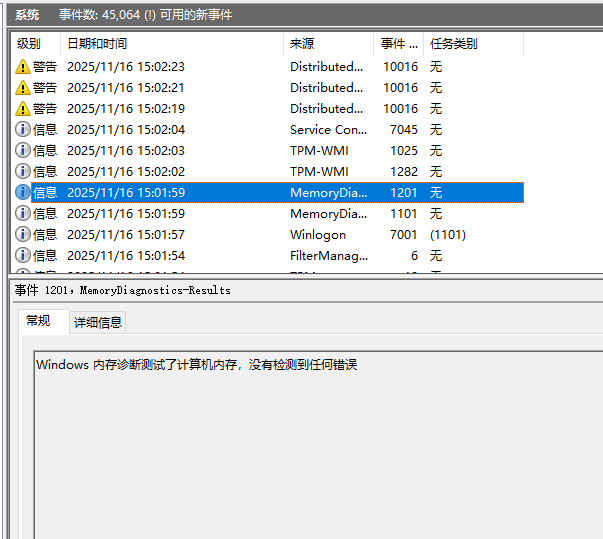The image size is (603, 539).
Task: Select the Service Con... source row
Action: pos(269,130)
